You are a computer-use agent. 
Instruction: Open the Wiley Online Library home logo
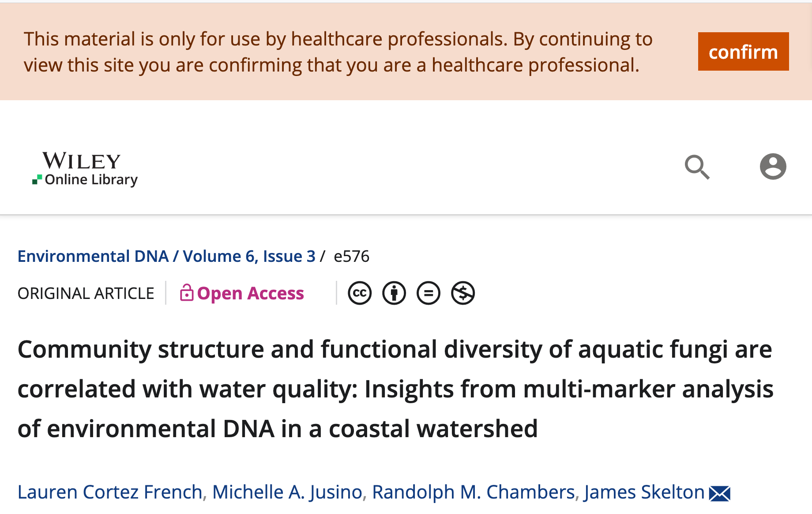click(85, 169)
